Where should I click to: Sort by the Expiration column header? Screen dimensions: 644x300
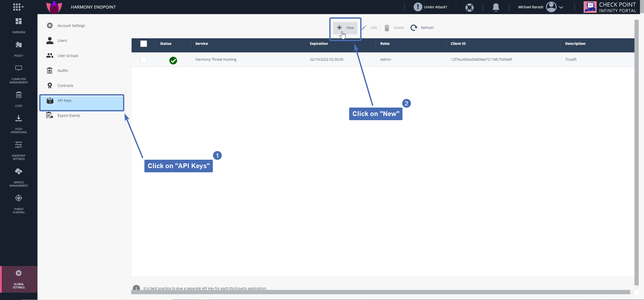point(319,44)
